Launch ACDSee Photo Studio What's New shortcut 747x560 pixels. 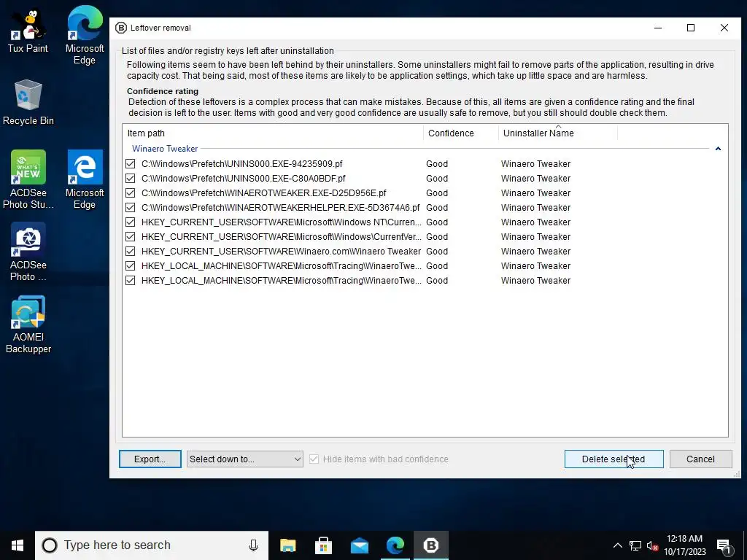pos(28,179)
